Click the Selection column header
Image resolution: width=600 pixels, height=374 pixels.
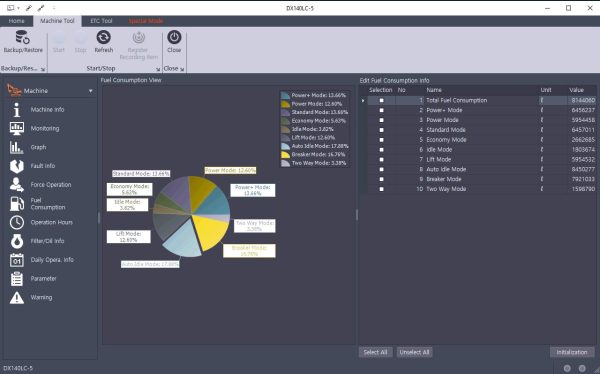pos(380,90)
